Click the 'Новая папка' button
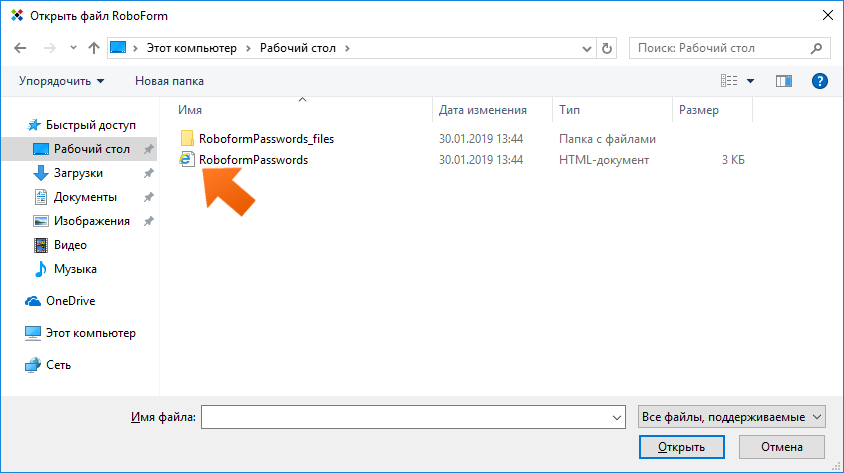This screenshot has width=844, height=473. (x=169, y=81)
